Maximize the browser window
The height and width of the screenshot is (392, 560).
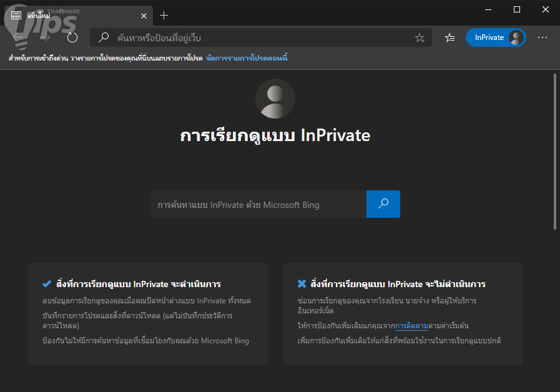(x=517, y=9)
